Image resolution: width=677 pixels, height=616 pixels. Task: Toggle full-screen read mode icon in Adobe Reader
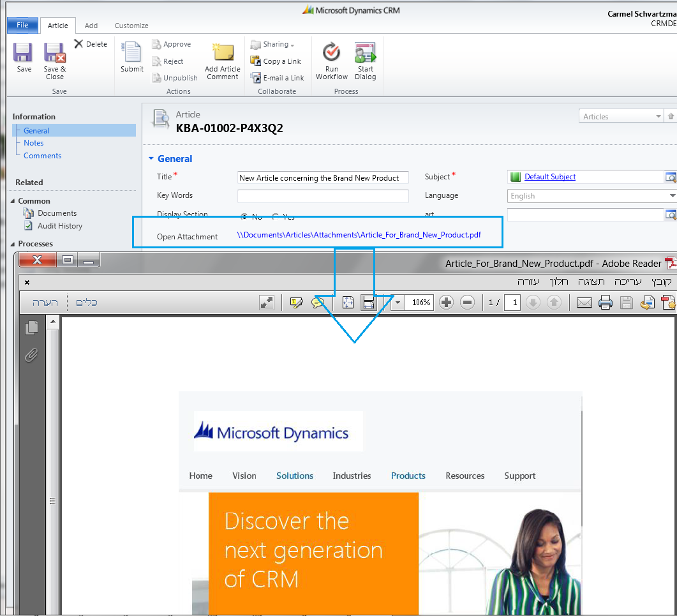[267, 303]
